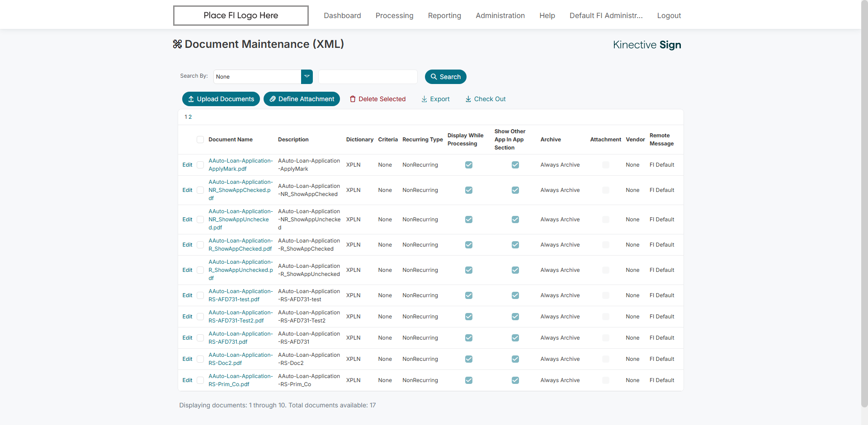Screen dimensions: 868x425
Task: Open the Processing menu item
Action: [394, 15]
